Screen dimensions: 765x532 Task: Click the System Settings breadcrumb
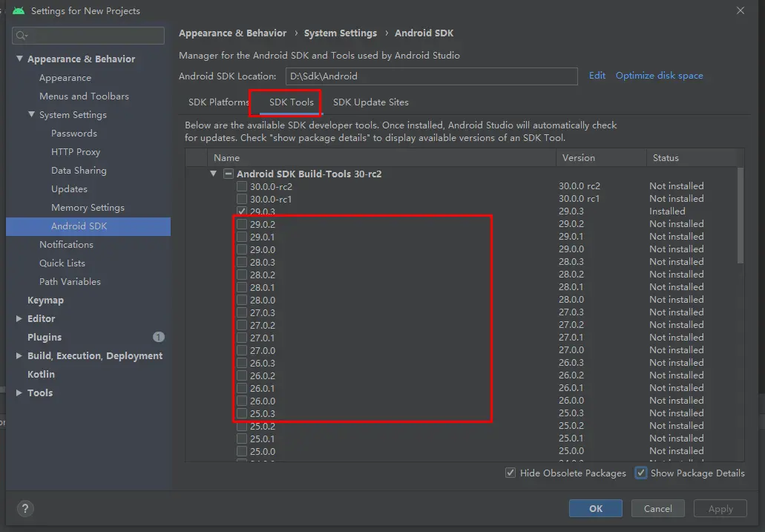(x=341, y=33)
